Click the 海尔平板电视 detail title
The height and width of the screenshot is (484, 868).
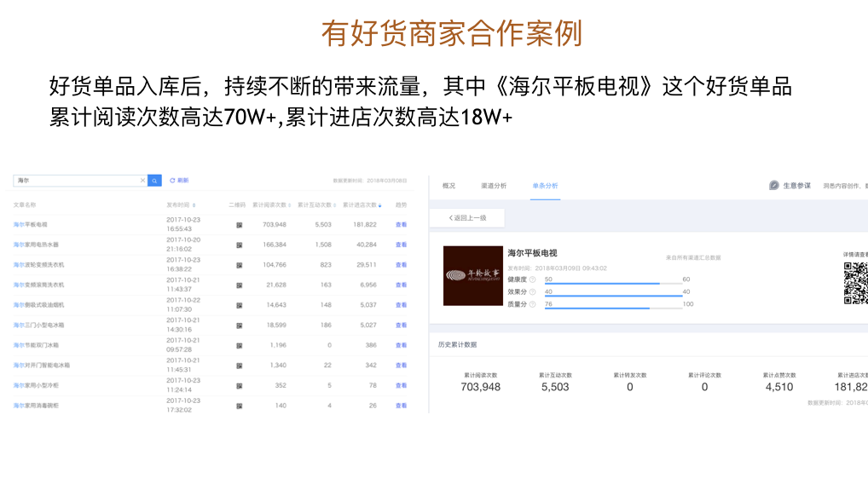[533, 253]
